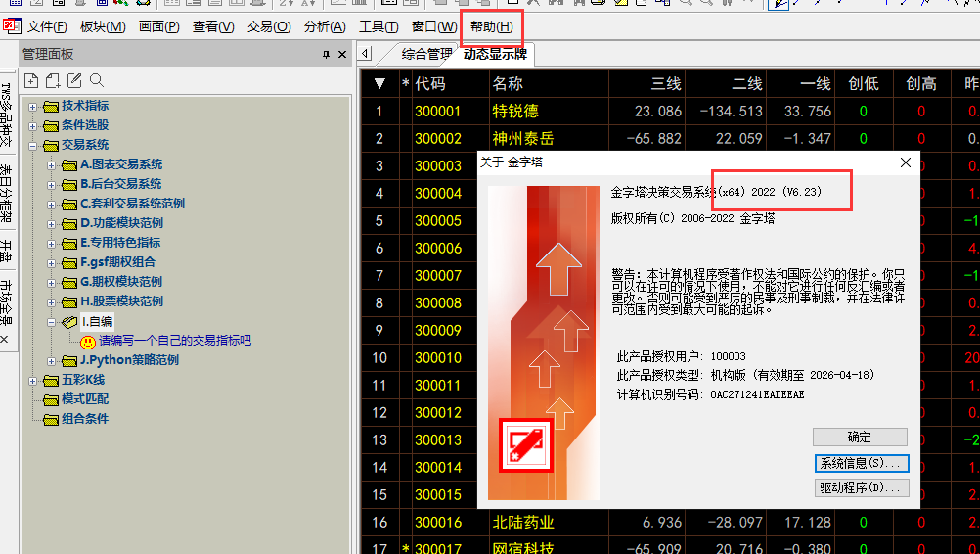
Task: Click the folder icon of 技术指标
Action: point(51,107)
